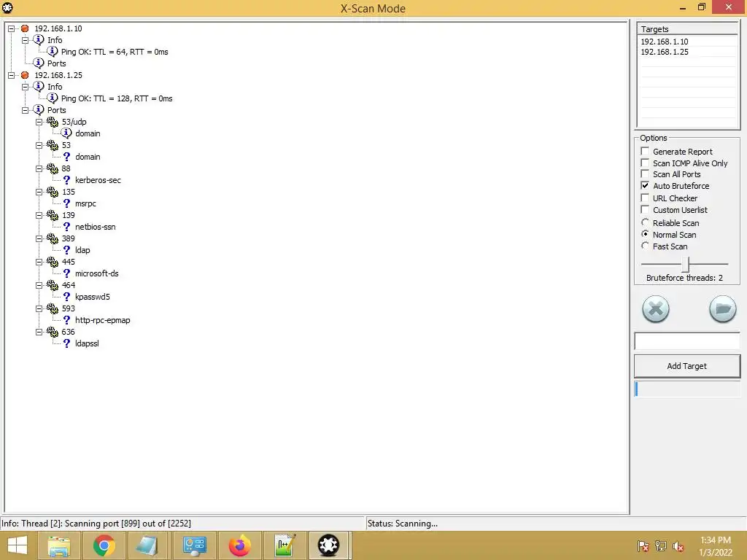Select the Reliable Scan radio button
The image size is (747, 560).
645,222
